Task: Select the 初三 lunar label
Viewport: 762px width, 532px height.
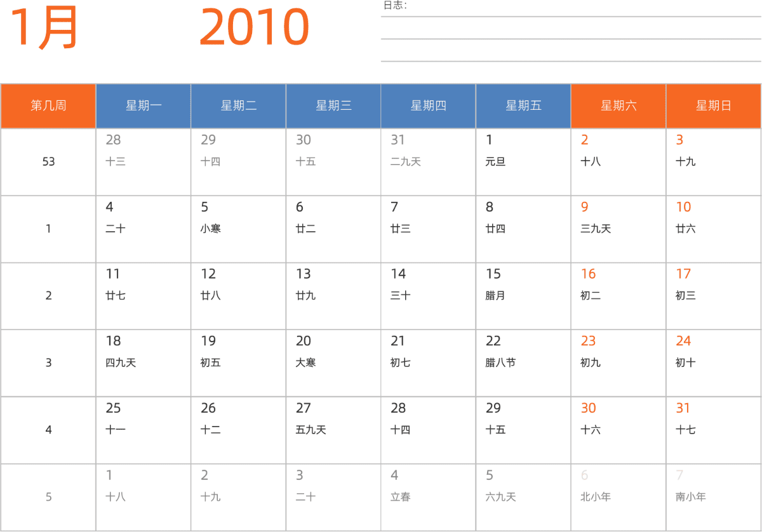Action: (686, 296)
